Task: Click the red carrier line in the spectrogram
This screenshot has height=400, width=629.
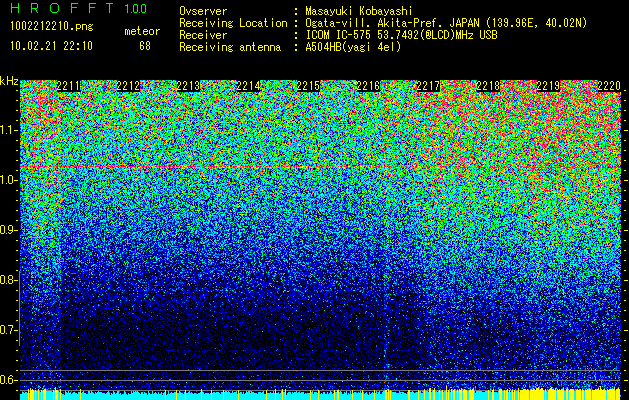Action: click(321, 166)
